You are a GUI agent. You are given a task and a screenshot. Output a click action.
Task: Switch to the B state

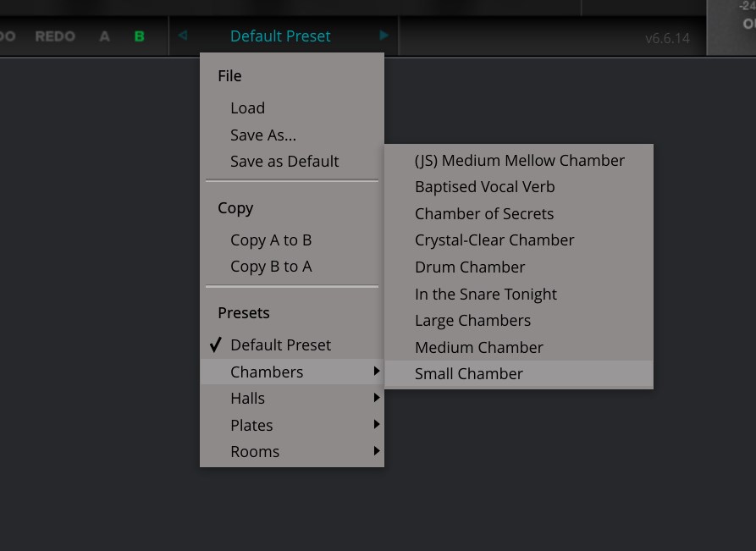click(140, 36)
